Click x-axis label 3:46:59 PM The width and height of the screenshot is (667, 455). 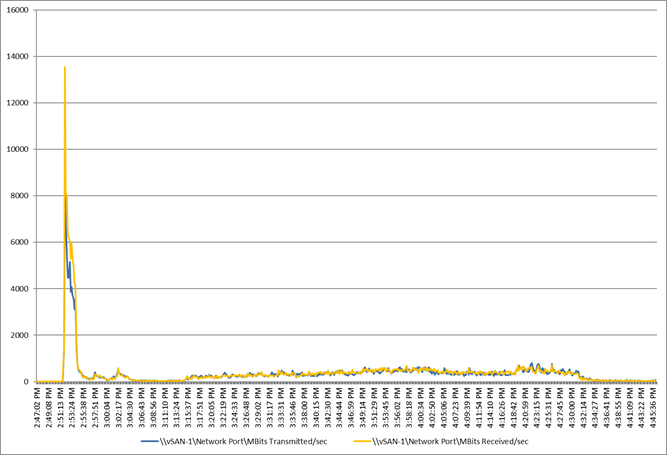pos(352,407)
